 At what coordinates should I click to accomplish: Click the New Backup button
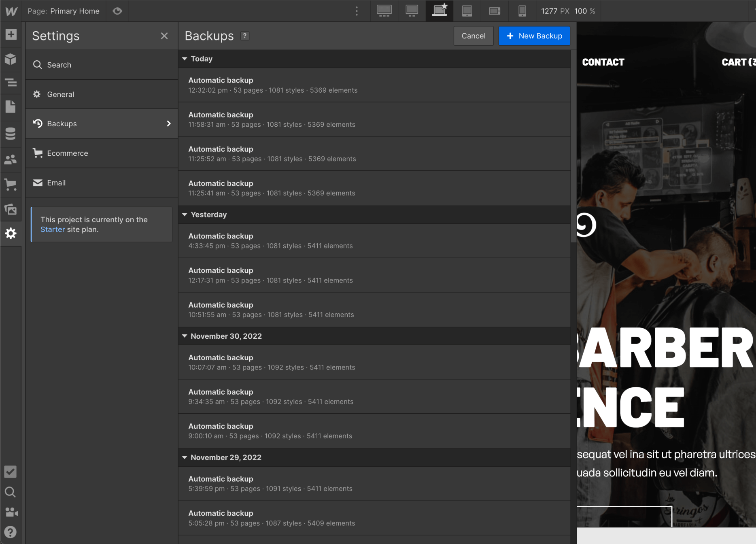click(534, 36)
